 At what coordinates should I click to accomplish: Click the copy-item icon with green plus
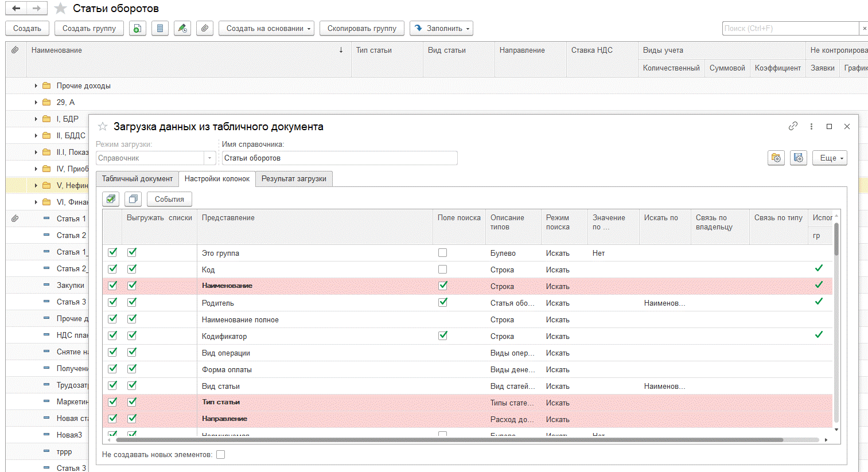(x=137, y=28)
